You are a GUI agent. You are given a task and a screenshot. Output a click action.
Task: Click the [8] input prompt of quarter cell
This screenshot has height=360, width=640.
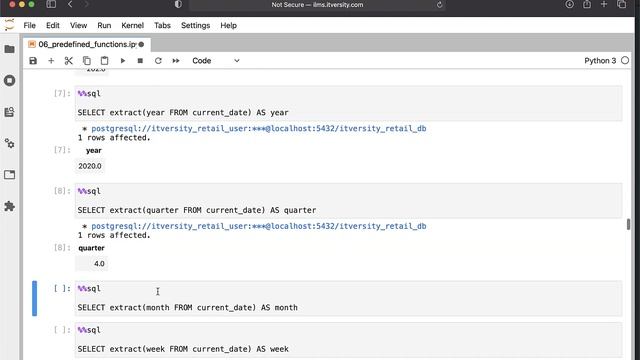point(62,191)
